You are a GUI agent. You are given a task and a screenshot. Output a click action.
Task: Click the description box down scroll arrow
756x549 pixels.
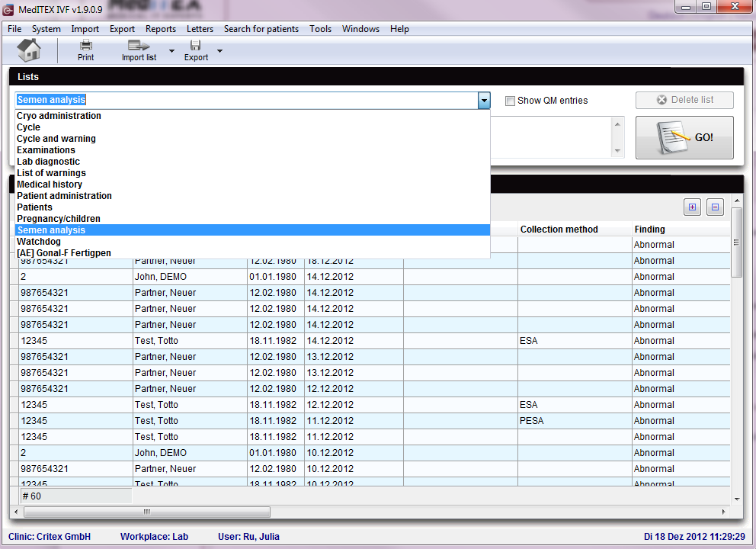(x=617, y=152)
